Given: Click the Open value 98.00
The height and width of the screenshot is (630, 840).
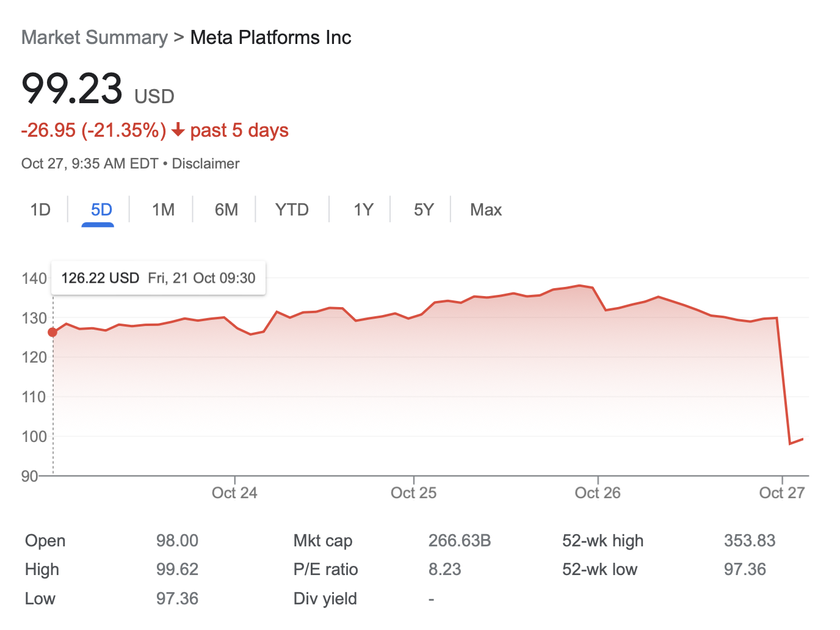Looking at the screenshot, I should pos(177,541).
